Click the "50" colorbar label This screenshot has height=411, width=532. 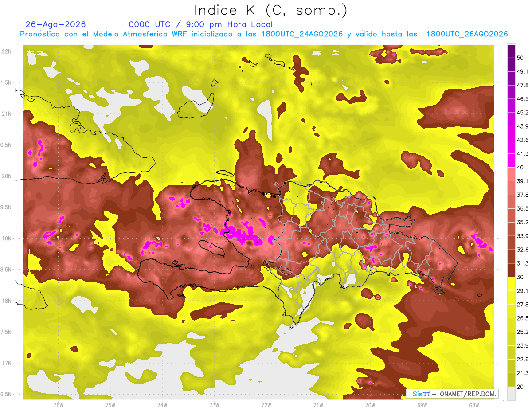click(x=520, y=58)
